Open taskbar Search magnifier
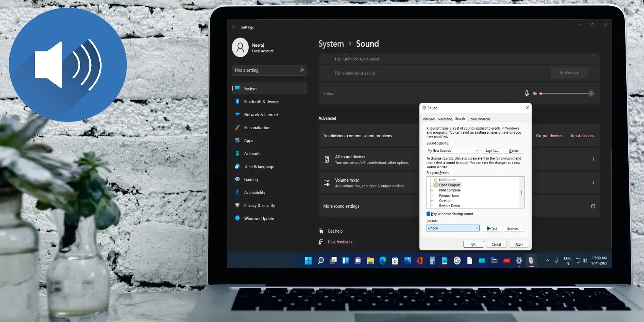The image size is (644, 322). 321,261
